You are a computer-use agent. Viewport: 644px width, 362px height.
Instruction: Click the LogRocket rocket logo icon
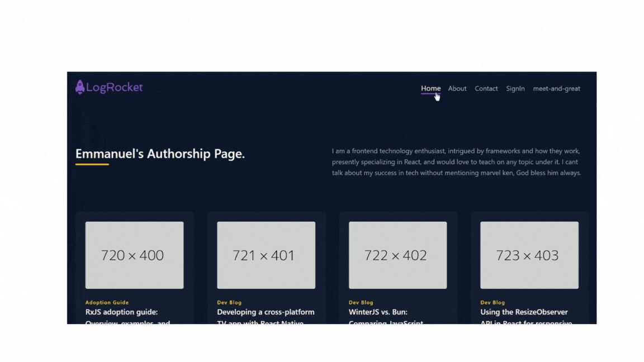[x=80, y=87]
